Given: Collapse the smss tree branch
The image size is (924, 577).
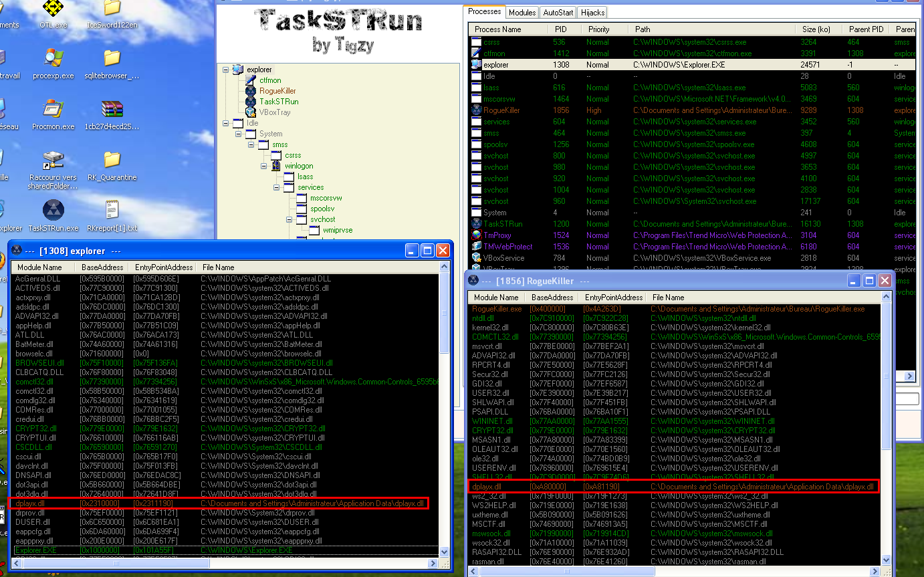Looking at the screenshot, I should pyautogui.click(x=251, y=144).
